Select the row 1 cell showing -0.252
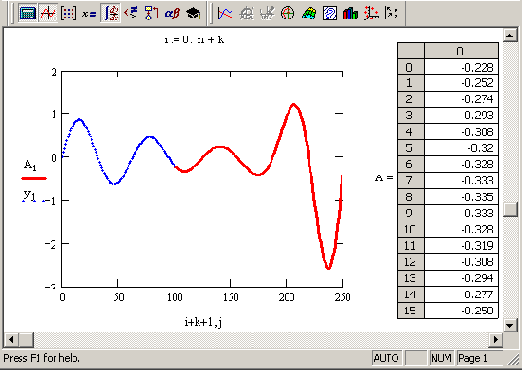Image resolution: width=522 pixels, height=370 pixels. [461, 83]
